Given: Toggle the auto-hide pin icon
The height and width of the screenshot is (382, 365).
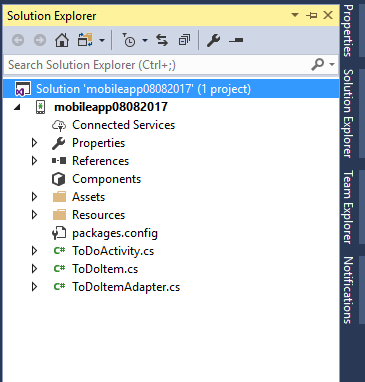Looking at the screenshot, I should 311,15.
